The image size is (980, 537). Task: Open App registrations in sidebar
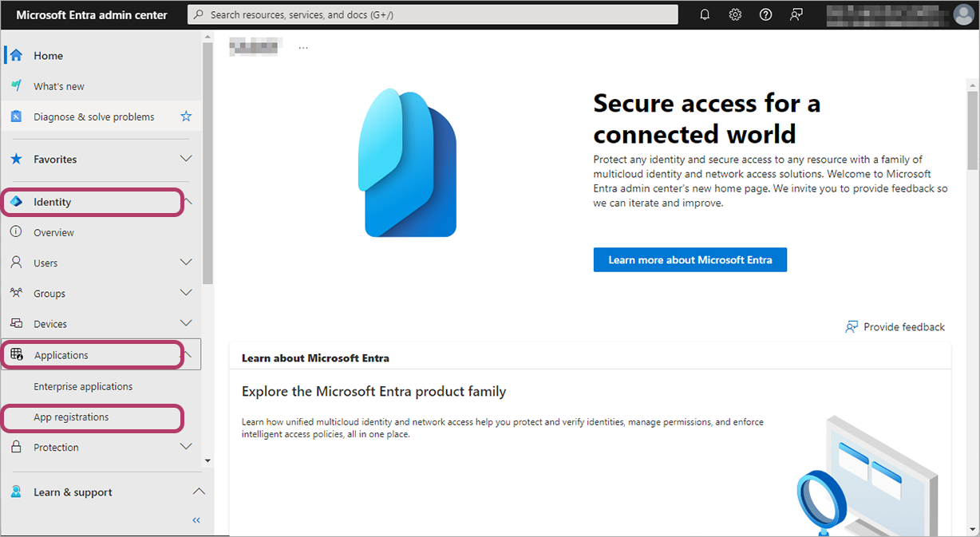[71, 417]
